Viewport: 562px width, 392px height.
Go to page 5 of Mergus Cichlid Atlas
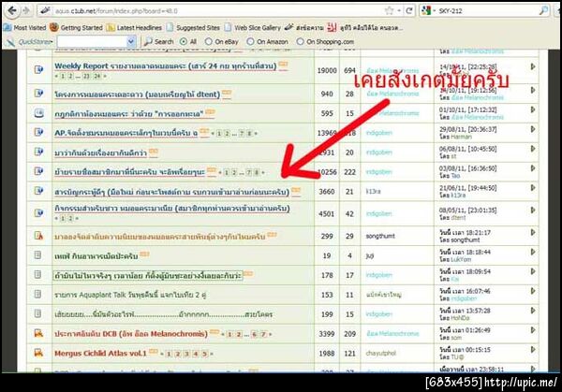[x=204, y=354]
